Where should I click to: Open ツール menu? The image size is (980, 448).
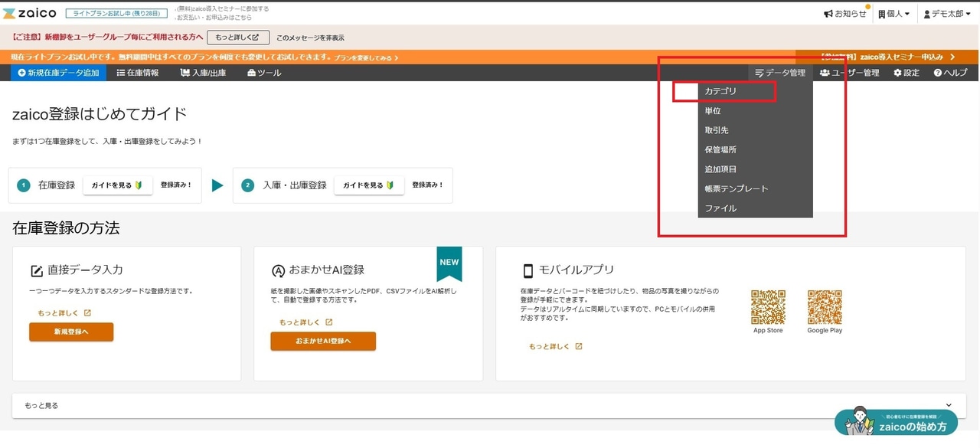click(264, 73)
